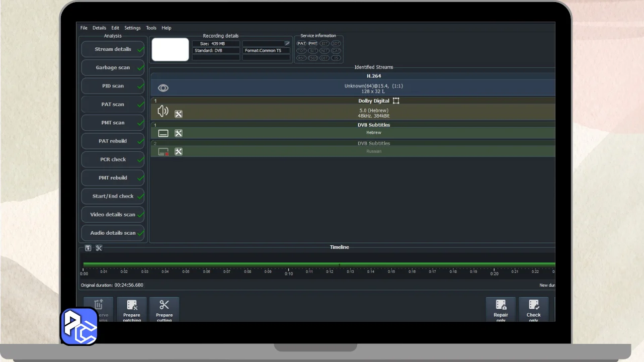This screenshot has height=362, width=644.
Task: Toggle the Hebrew DVB subtitle stream icon
Action: [163, 133]
